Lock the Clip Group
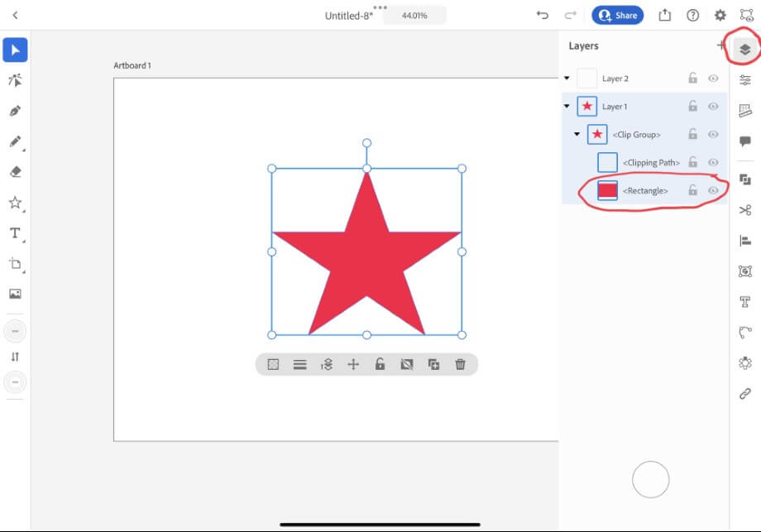761x532 pixels. 692,134
